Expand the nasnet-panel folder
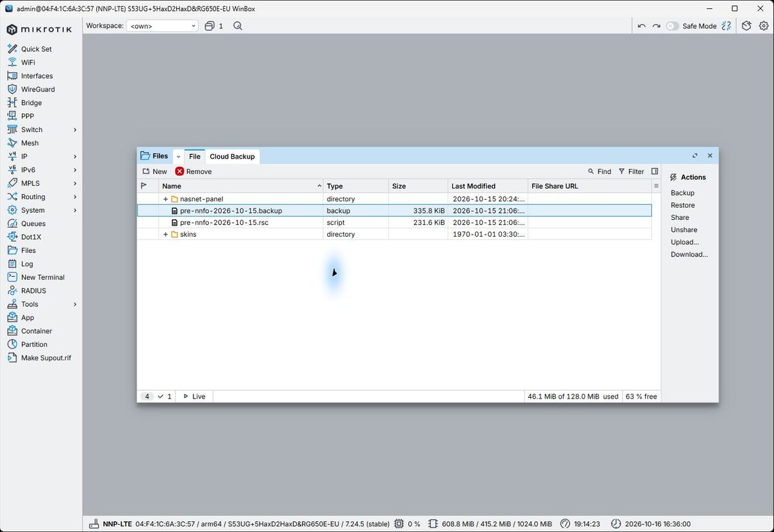This screenshot has height=532, width=774. (x=166, y=199)
